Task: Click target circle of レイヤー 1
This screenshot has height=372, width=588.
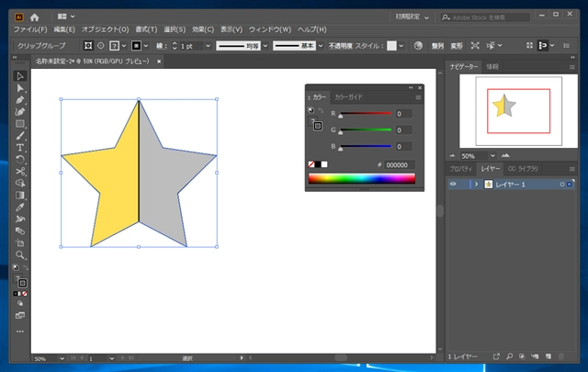Action: coord(561,185)
